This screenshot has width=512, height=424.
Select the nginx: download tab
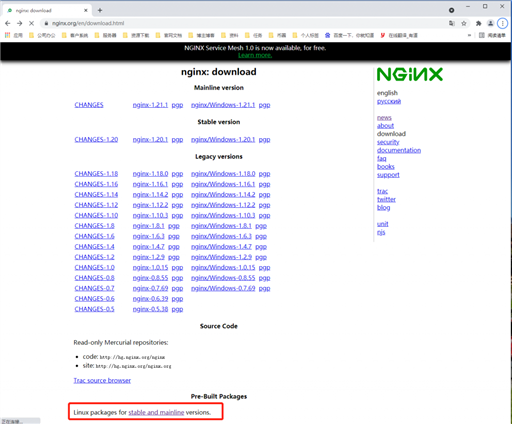(47, 10)
